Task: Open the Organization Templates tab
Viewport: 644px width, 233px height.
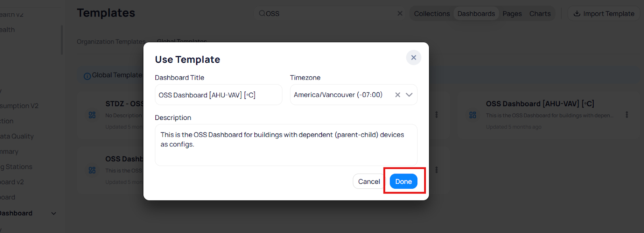Action: pyautogui.click(x=111, y=42)
